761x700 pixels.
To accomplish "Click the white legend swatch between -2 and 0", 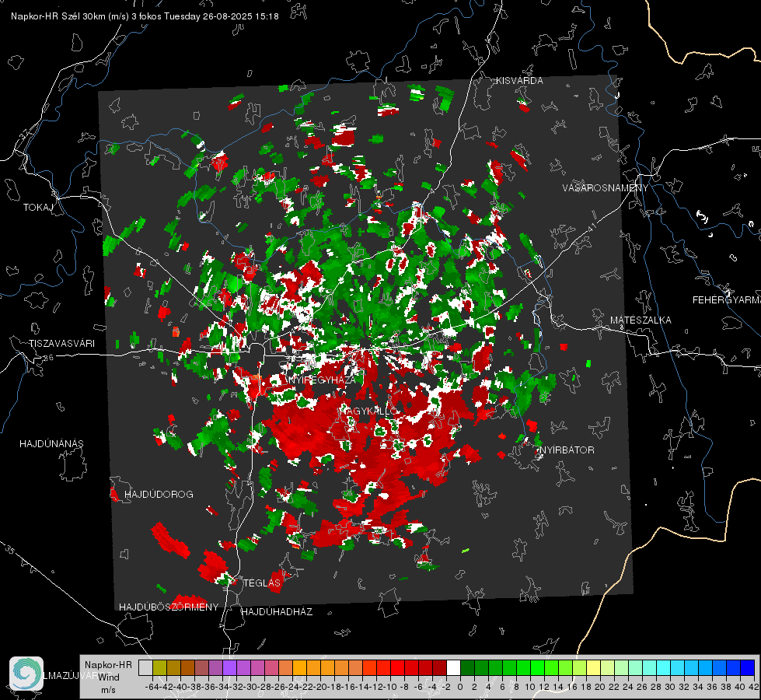I will (x=453, y=667).
